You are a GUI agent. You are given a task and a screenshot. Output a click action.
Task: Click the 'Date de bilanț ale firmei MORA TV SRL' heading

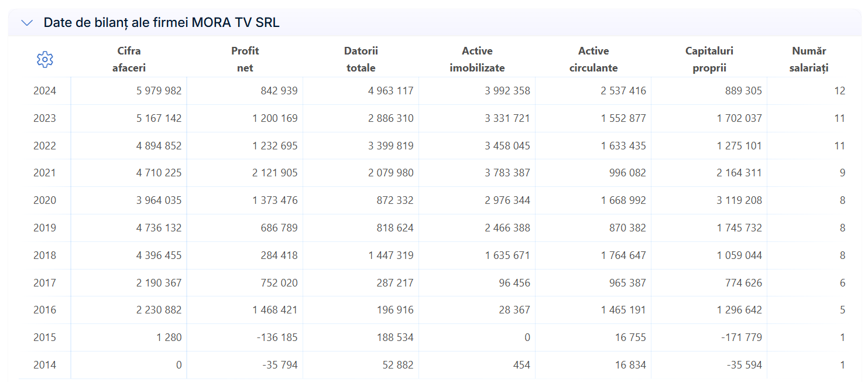click(x=162, y=23)
